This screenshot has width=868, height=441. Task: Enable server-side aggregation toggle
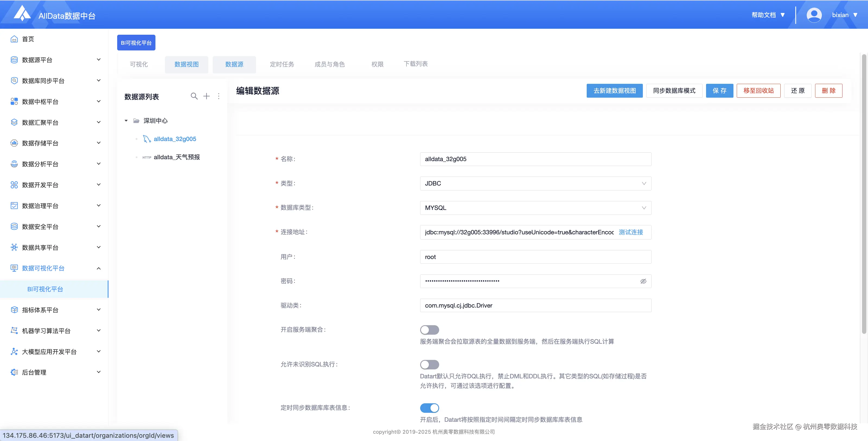429,330
